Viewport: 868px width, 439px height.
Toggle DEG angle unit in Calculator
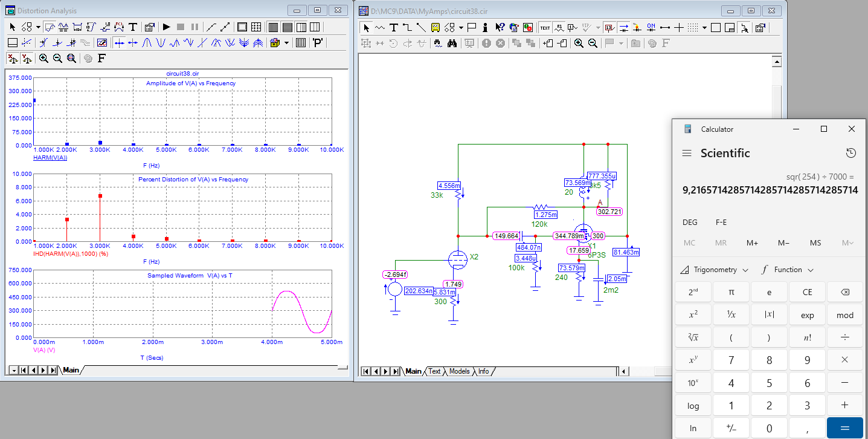click(x=690, y=222)
